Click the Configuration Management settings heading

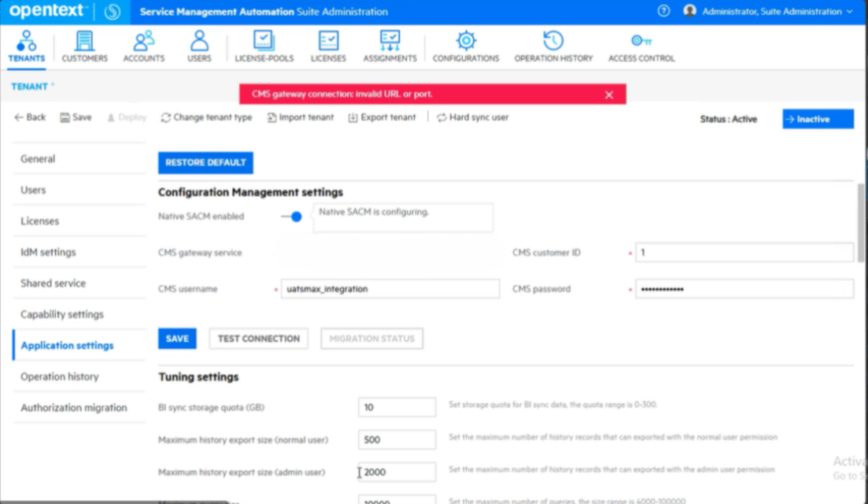click(x=251, y=192)
